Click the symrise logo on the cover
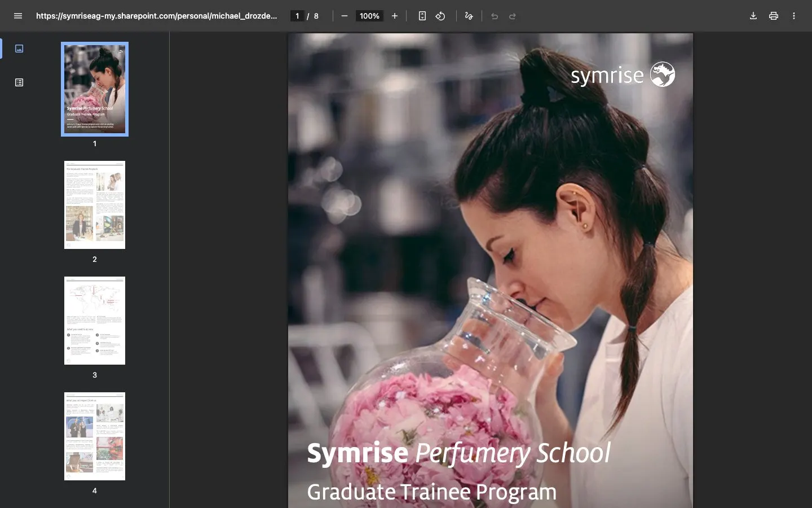The width and height of the screenshot is (812, 508). click(x=623, y=75)
